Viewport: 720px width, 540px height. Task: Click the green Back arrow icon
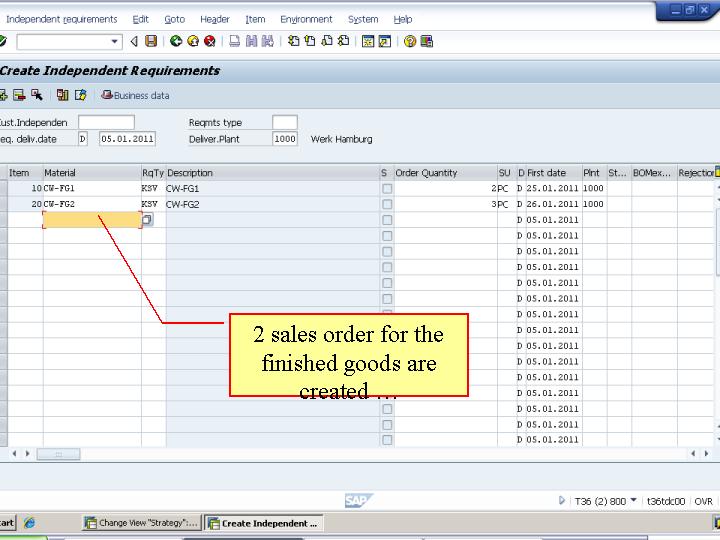176,41
